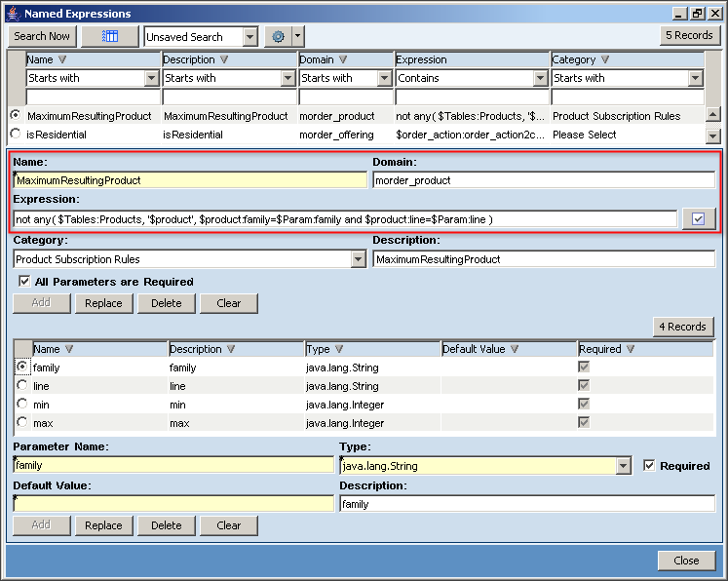Image resolution: width=728 pixels, height=581 pixels.
Task: Click the gear settings icon
Action: tap(278, 36)
